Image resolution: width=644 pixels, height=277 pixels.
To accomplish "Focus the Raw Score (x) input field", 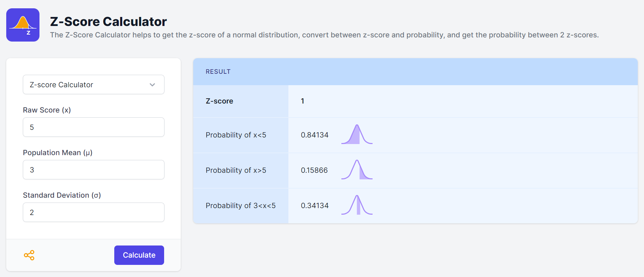I will (x=93, y=127).
